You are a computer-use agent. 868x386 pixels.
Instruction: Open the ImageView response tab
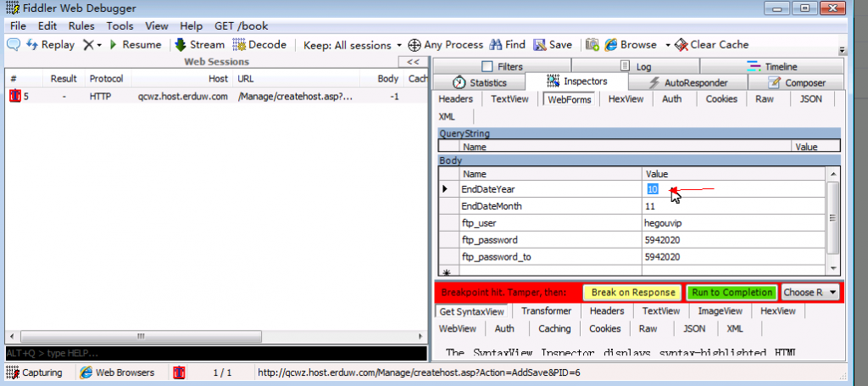[x=720, y=311]
